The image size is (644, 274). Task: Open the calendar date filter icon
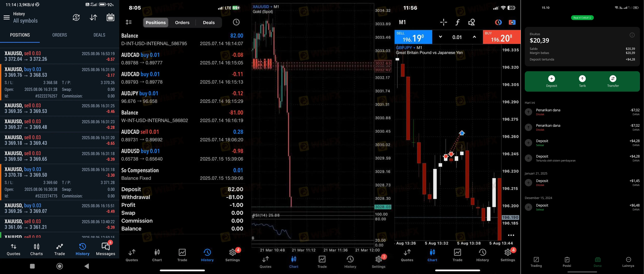[110, 17]
